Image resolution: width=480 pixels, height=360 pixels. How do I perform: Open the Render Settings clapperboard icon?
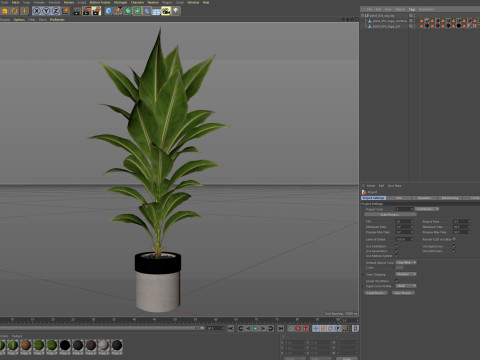[97, 11]
